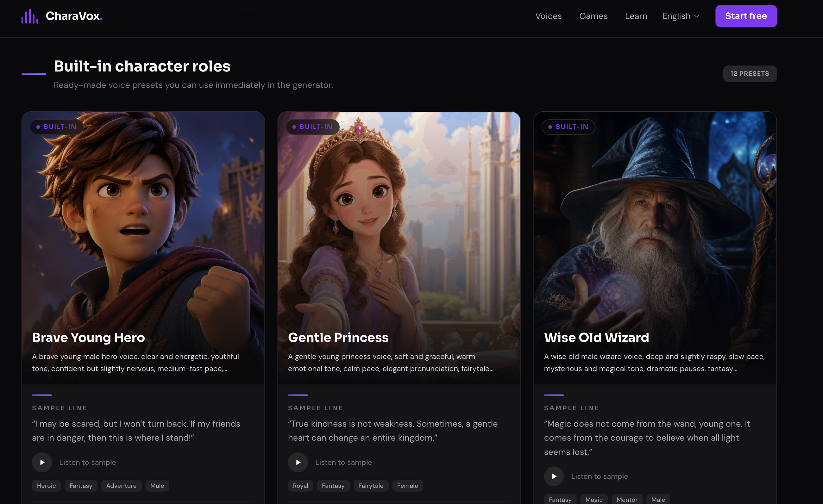Select the Royal tag
The image size is (823, 504).
coord(301,486)
